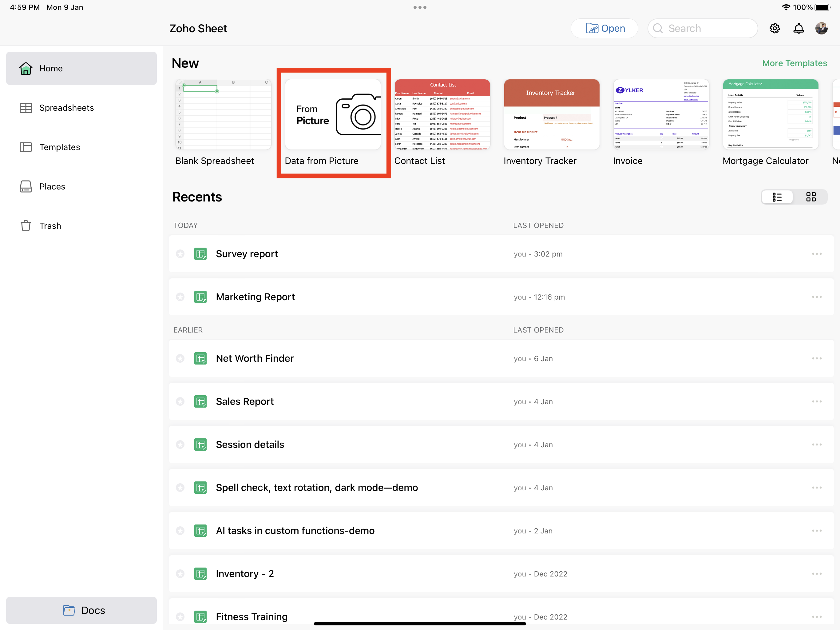Click Survey report spreadsheet file icon
The width and height of the screenshot is (840, 630).
(200, 254)
